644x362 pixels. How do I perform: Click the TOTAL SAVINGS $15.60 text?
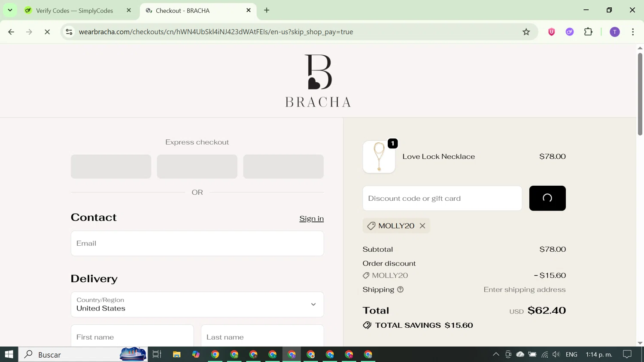424,325
